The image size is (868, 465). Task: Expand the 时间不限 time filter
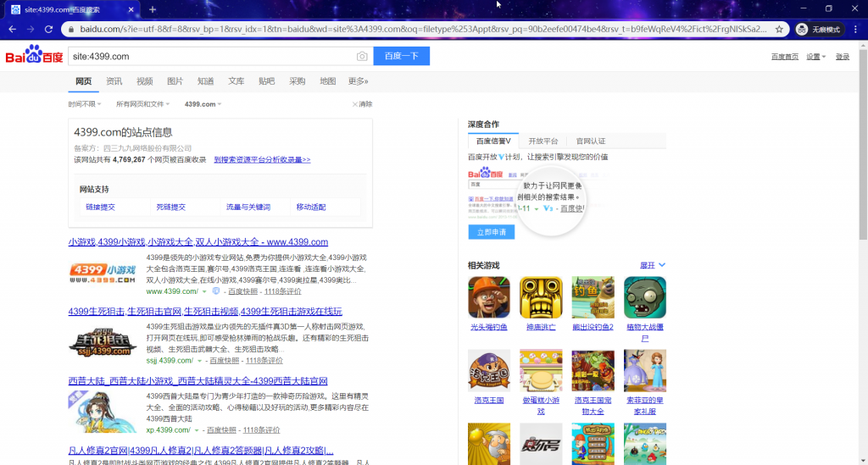tap(84, 104)
